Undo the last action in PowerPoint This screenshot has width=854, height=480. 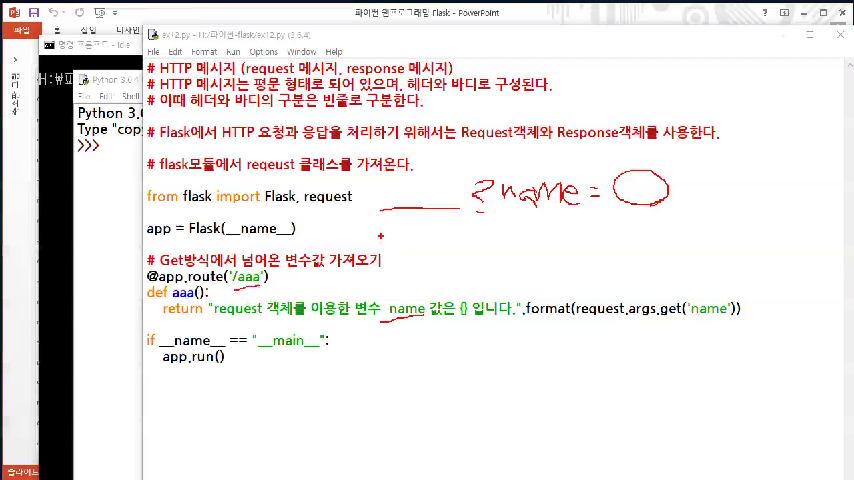tap(53, 12)
